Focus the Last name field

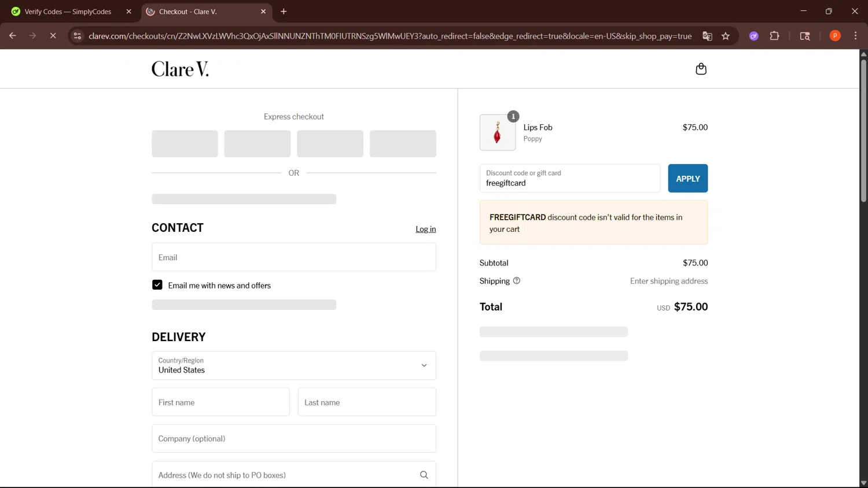(x=367, y=402)
